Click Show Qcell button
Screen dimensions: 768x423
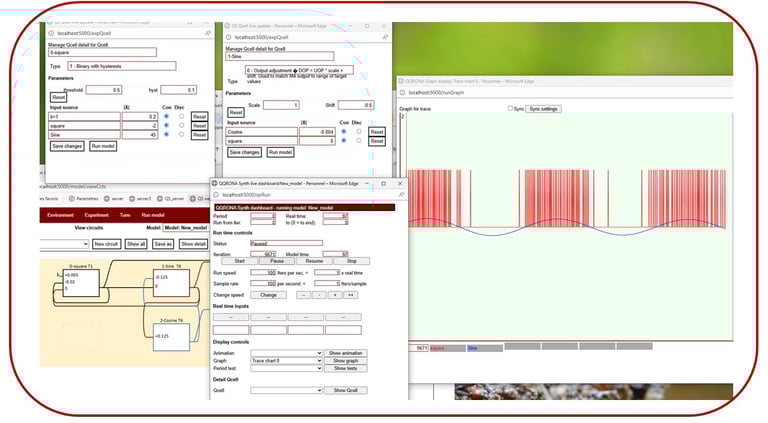[x=346, y=390]
